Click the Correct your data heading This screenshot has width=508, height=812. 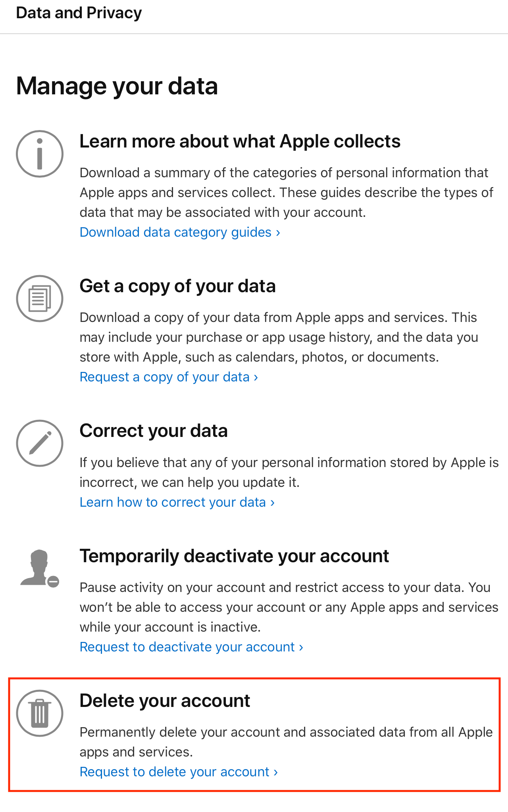tap(154, 431)
